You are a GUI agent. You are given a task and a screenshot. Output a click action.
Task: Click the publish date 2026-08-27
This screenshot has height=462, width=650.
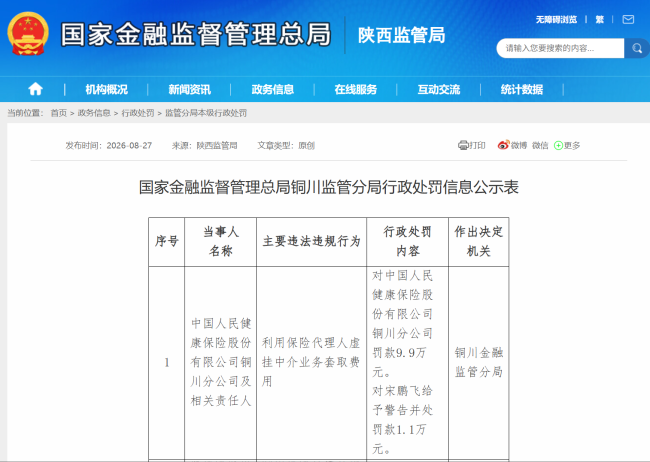pyautogui.click(x=129, y=146)
